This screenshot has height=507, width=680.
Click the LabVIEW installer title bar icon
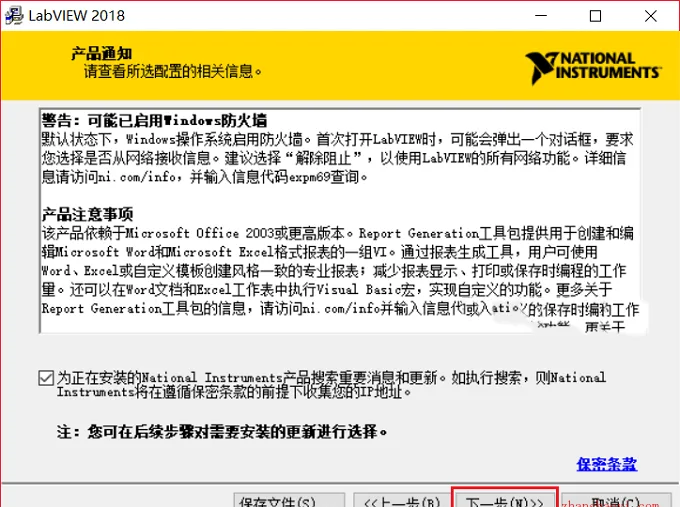click(14, 16)
